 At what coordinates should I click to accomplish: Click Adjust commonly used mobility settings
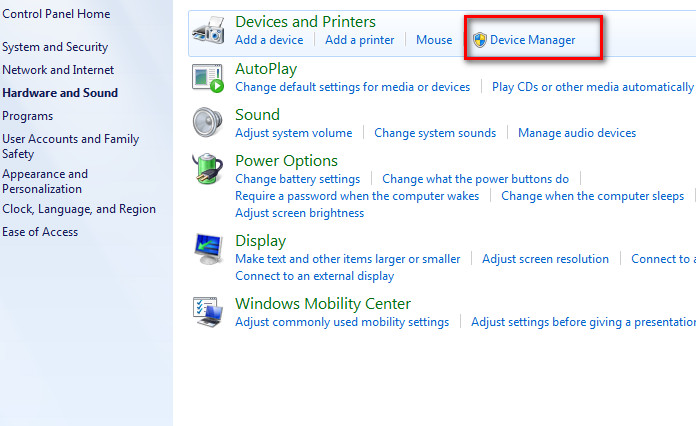[x=342, y=322]
